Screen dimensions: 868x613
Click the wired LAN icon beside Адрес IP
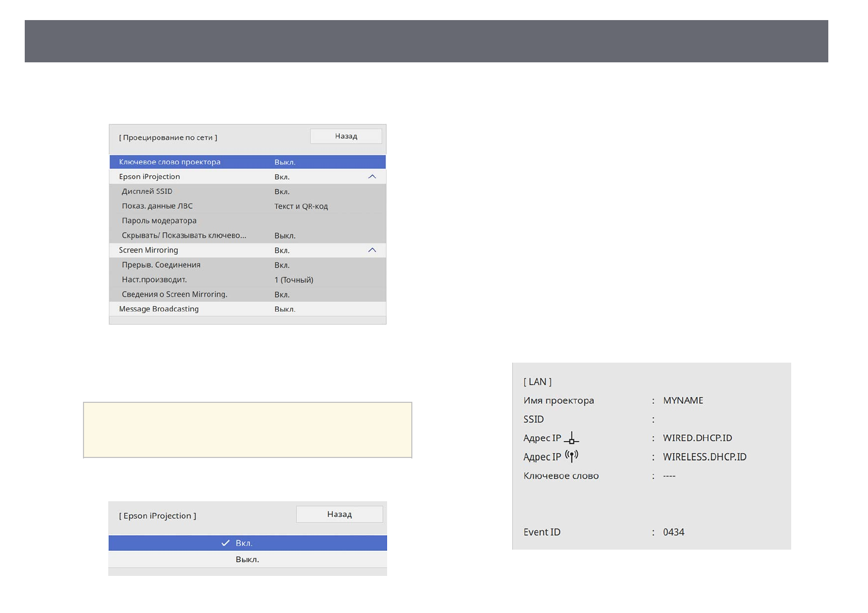click(571, 438)
